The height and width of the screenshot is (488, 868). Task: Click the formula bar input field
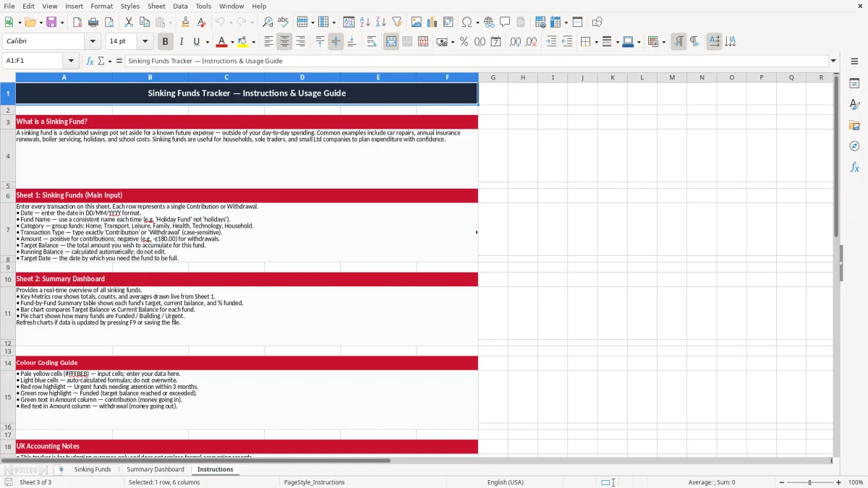[476, 61]
